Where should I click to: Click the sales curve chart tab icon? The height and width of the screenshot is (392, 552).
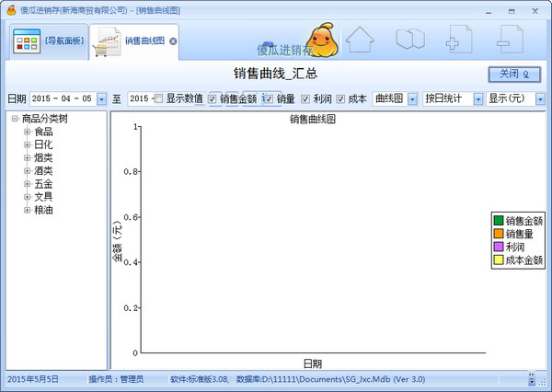105,41
